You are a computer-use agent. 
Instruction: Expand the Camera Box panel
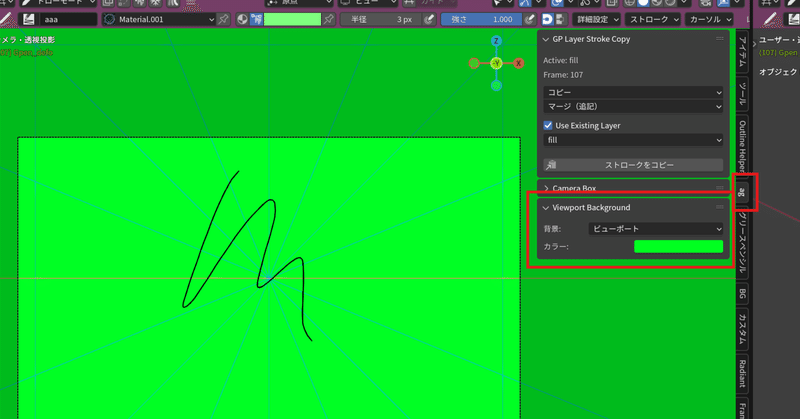click(546, 188)
